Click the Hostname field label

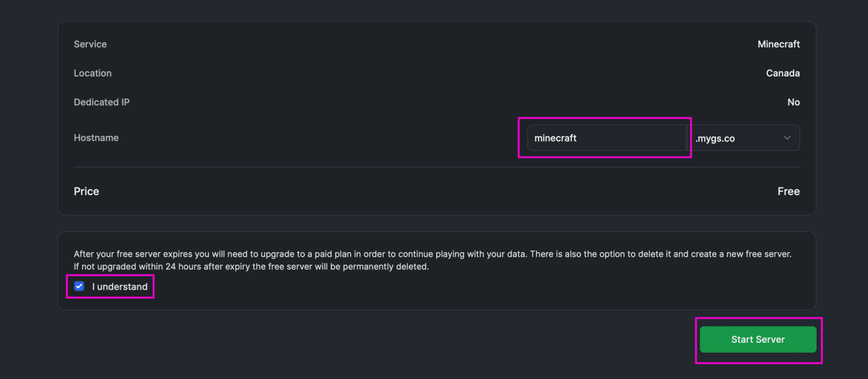point(96,138)
